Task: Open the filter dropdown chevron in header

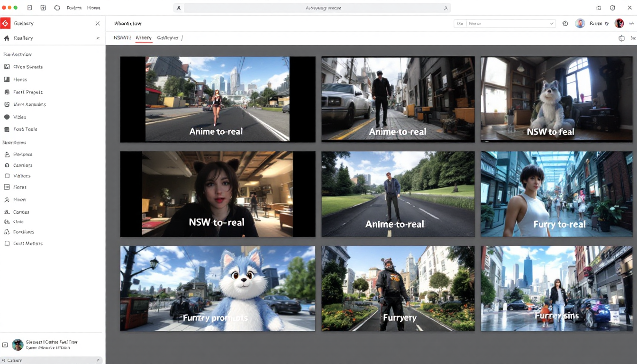Action: [x=552, y=23]
